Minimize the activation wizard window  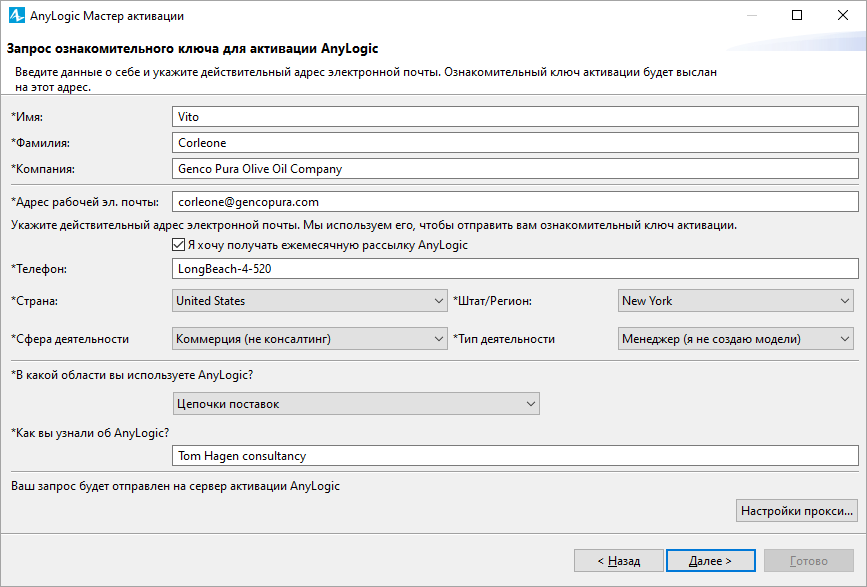pos(751,15)
